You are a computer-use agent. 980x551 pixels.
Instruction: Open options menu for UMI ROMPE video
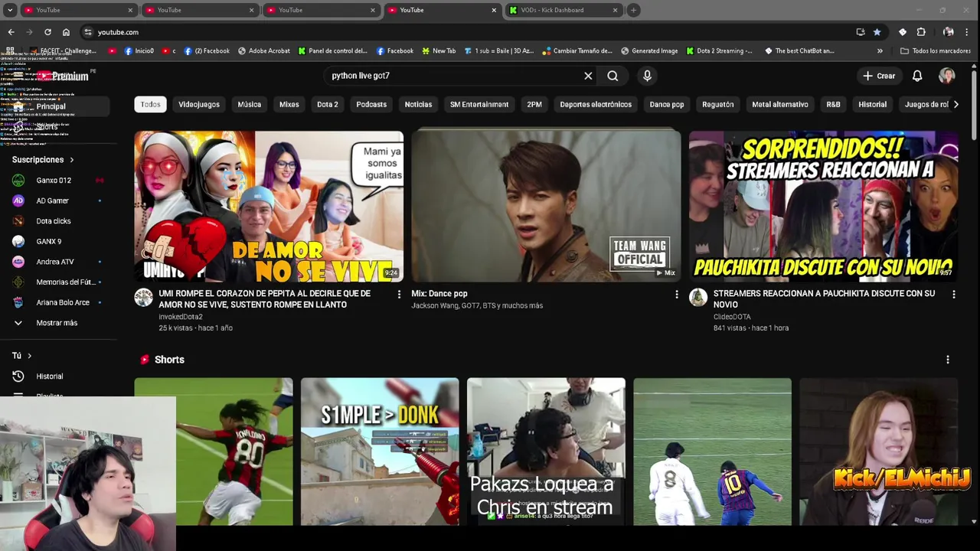tap(399, 294)
